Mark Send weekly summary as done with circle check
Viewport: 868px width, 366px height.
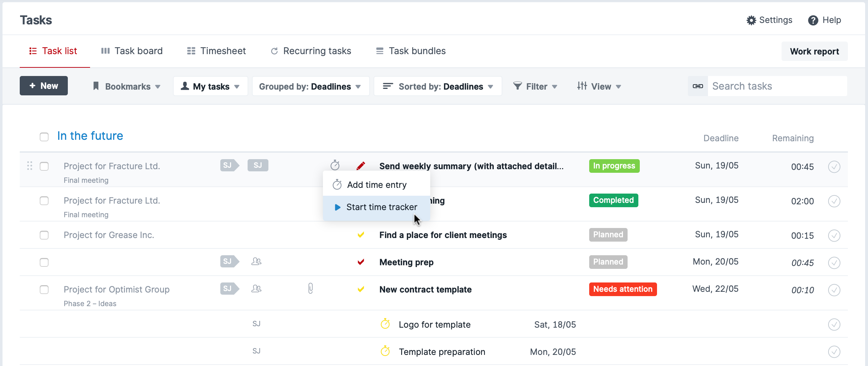click(834, 167)
